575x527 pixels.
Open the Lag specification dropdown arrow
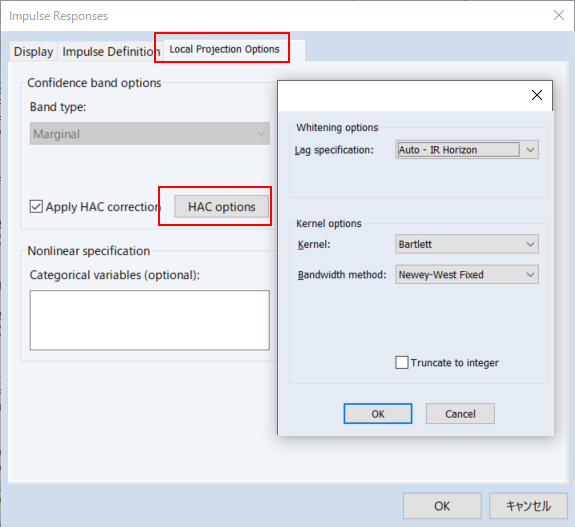click(530, 150)
